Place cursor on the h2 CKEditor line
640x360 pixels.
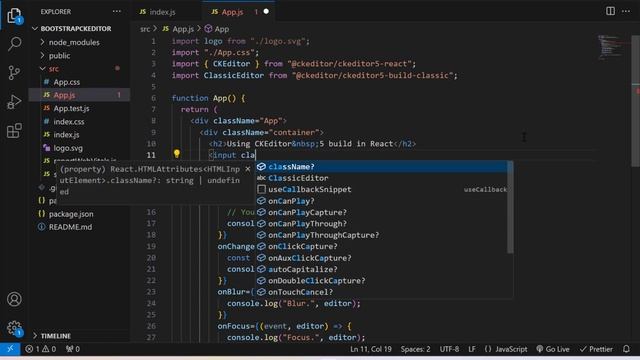[313, 144]
